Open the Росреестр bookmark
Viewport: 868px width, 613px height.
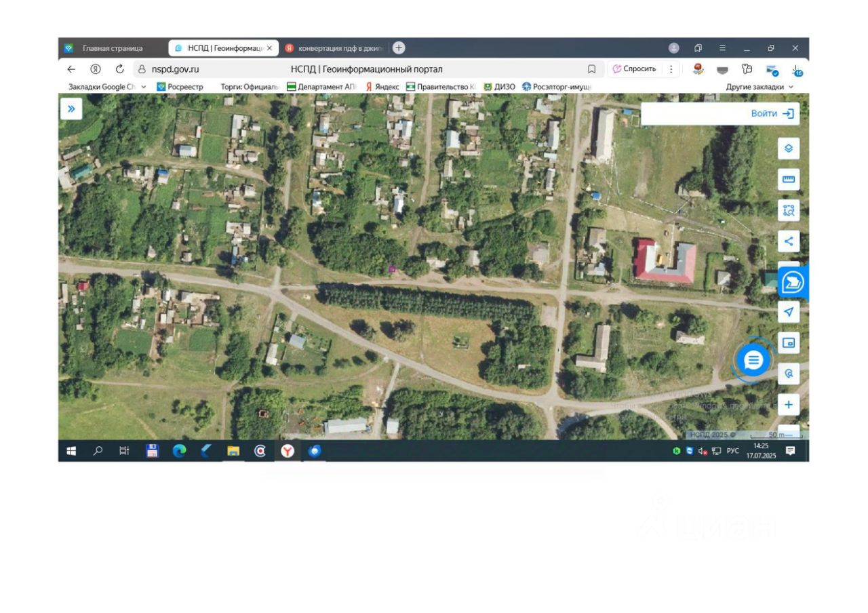pos(180,87)
